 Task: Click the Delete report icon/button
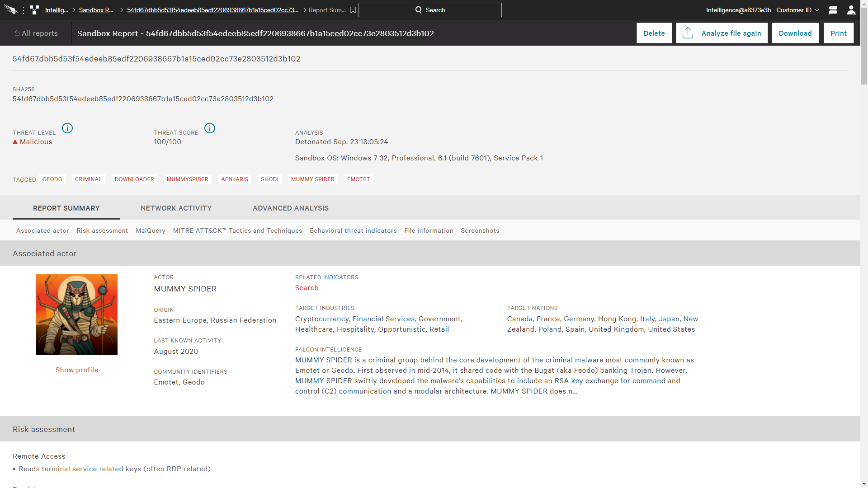point(654,33)
